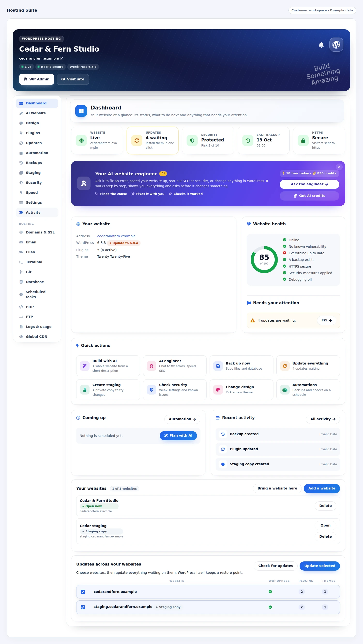The image size is (363, 644).
Task: Open Terminal from the hosting menu
Action: coord(37,262)
